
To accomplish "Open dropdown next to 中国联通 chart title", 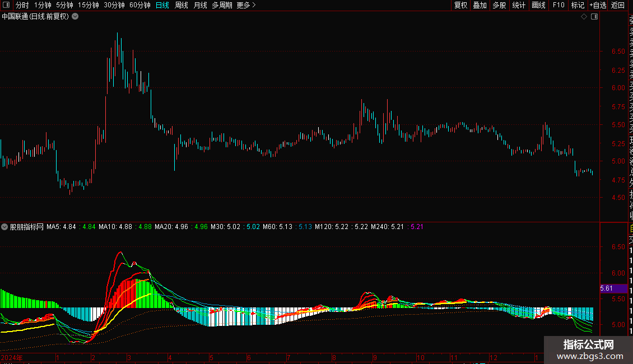I will [x=75, y=17].
